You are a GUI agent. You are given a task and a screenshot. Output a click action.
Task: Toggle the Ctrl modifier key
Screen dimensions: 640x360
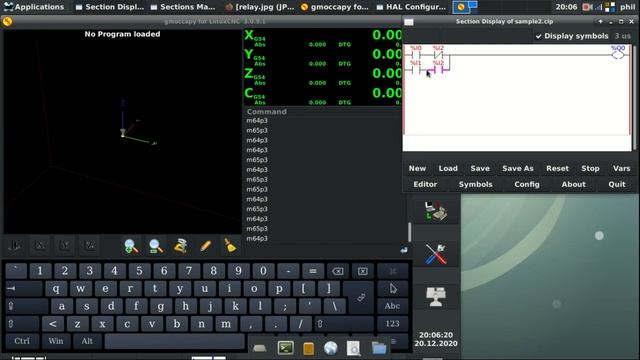tap(22, 341)
